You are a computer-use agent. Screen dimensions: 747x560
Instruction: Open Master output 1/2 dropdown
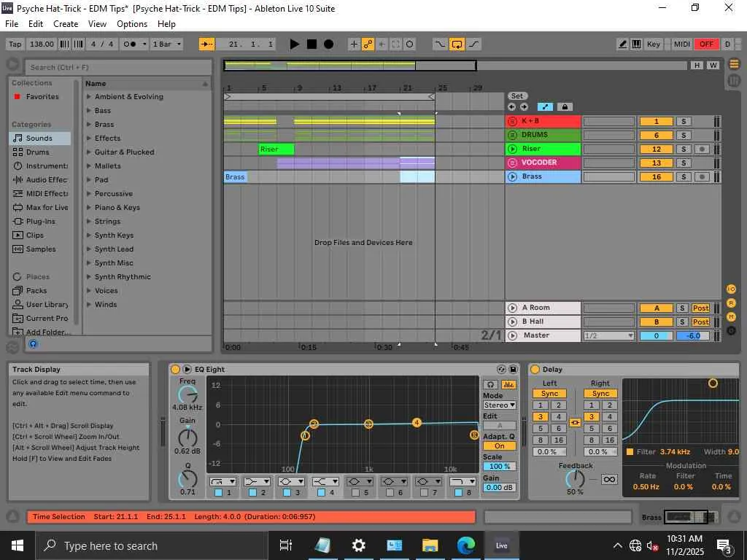609,335
